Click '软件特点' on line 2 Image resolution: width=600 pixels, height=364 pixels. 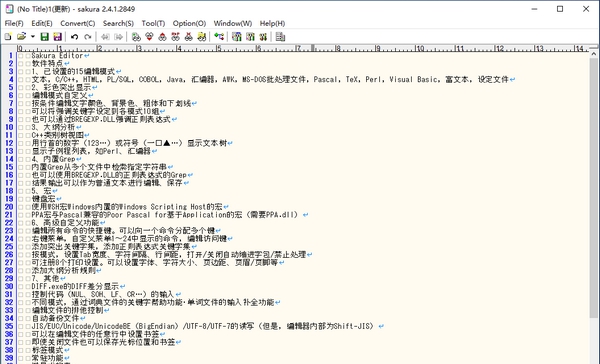[x=47, y=64]
